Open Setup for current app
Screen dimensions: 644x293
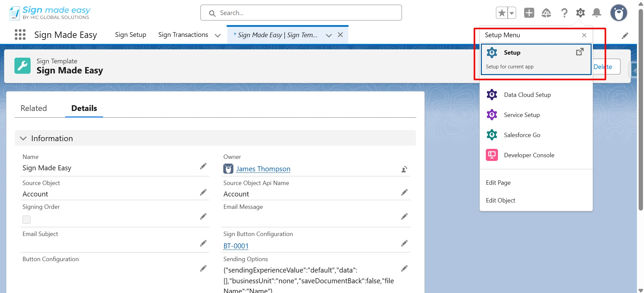coord(536,59)
